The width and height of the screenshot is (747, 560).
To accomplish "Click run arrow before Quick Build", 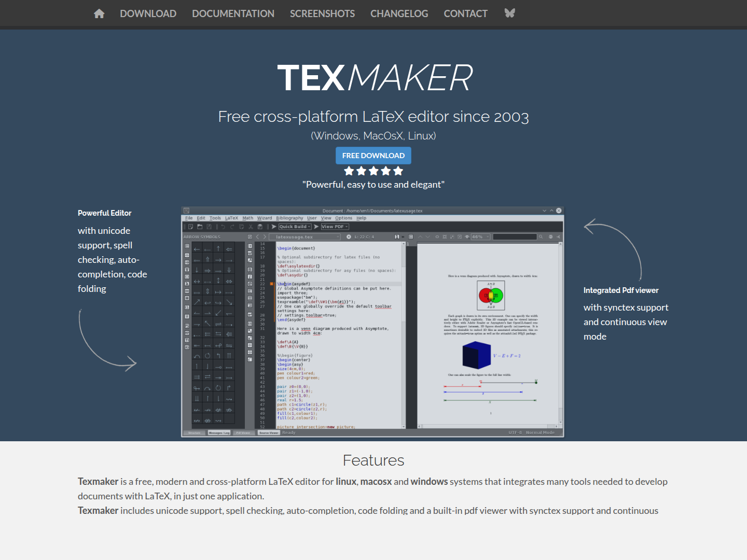I will (x=273, y=227).
